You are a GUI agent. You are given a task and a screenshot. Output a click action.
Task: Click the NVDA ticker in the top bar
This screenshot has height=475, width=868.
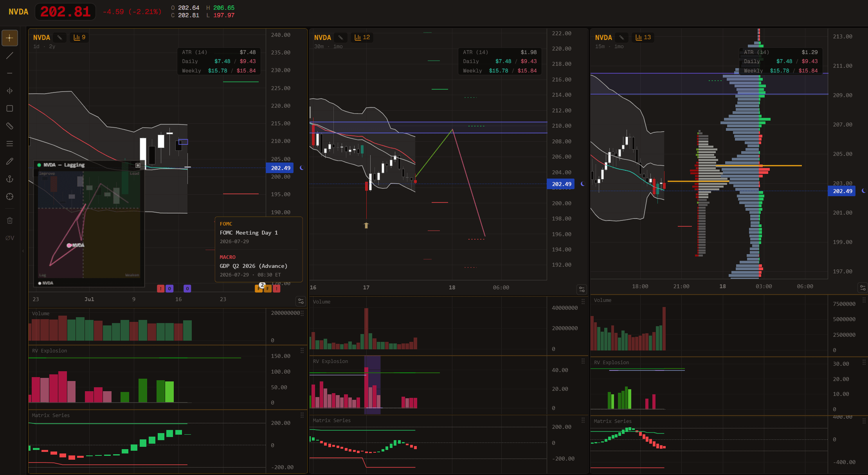click(18, 12)
